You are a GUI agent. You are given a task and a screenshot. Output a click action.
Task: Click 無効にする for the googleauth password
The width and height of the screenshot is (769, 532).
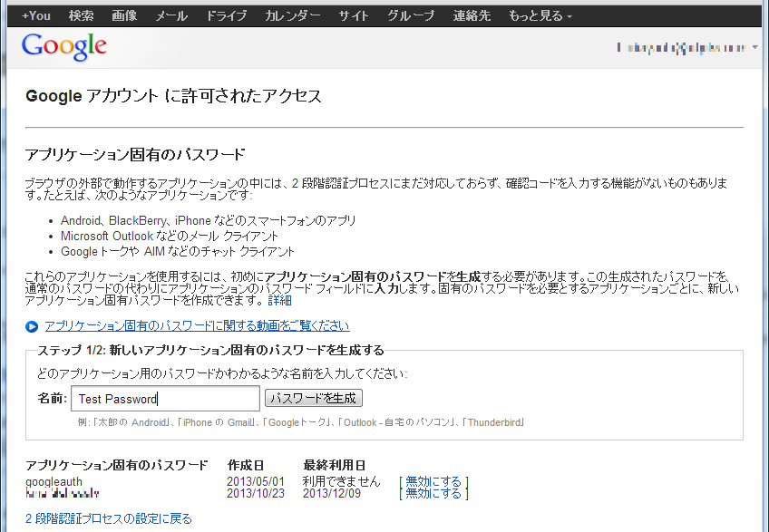pyautogui.click(x=433, y=481)
